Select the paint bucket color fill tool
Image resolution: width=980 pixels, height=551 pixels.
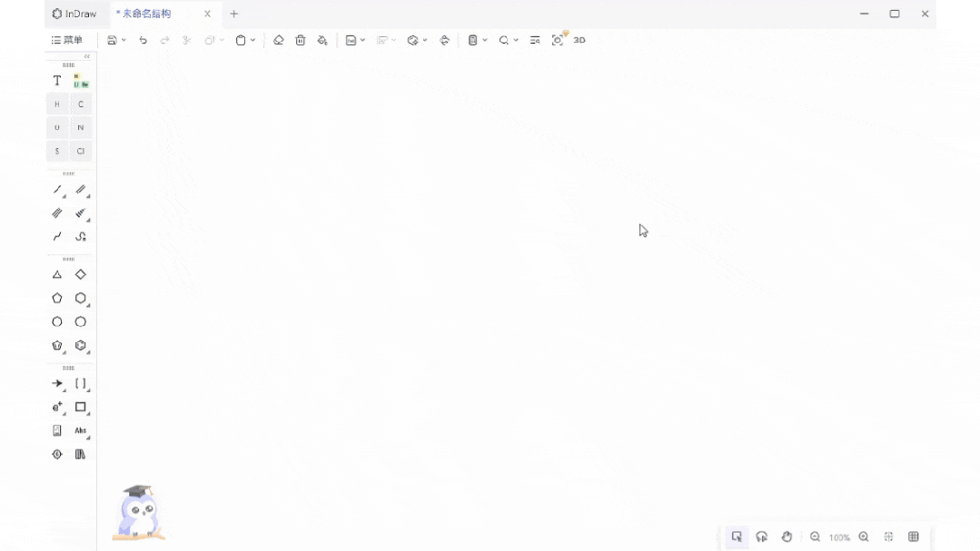pyautogui.click(x=322, y=40)
